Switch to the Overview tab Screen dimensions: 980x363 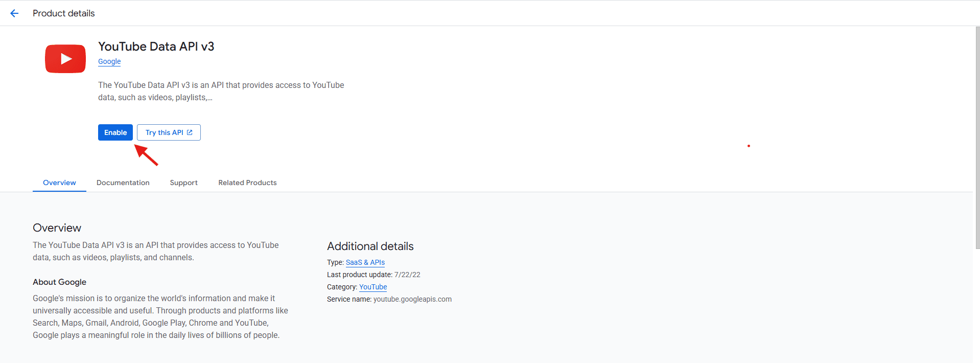pos(59,183)
